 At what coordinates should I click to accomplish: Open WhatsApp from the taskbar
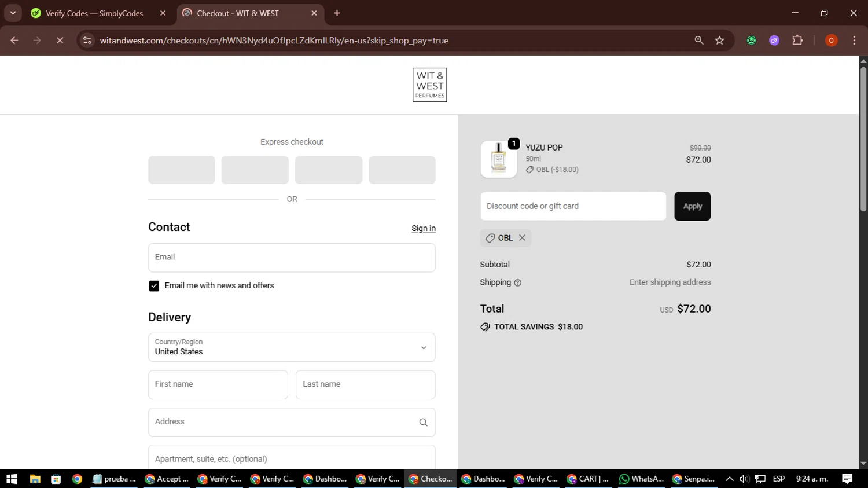(641, 479)
